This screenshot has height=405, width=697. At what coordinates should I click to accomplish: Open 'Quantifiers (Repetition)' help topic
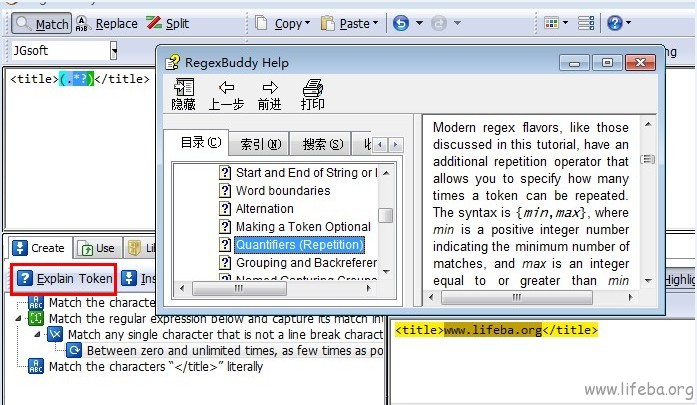point(299,245)
